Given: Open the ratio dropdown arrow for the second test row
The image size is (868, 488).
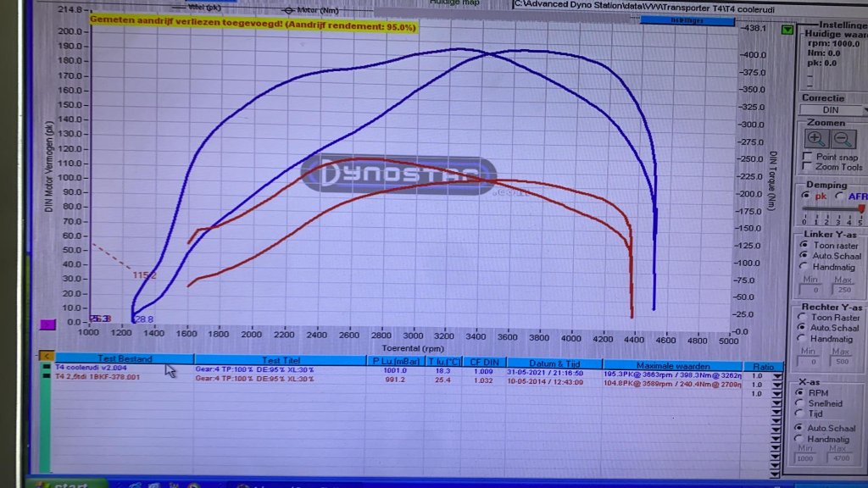Looking at the screenshot, I should click(x=776, y=385).
